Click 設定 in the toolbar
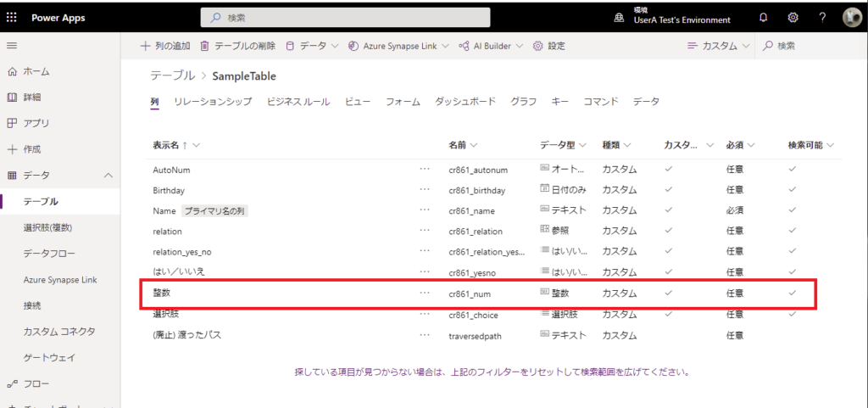 pos(549,47)
